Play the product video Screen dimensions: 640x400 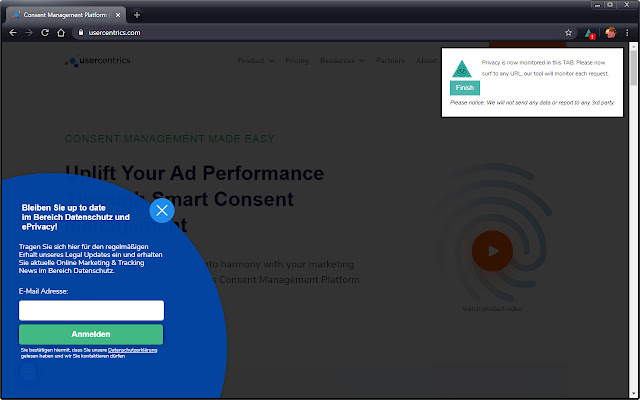492,251
